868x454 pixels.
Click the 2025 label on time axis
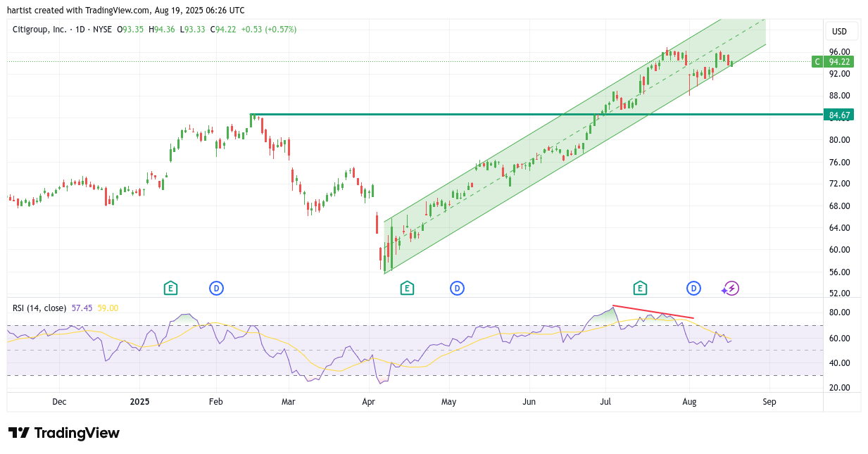(140, 402)
